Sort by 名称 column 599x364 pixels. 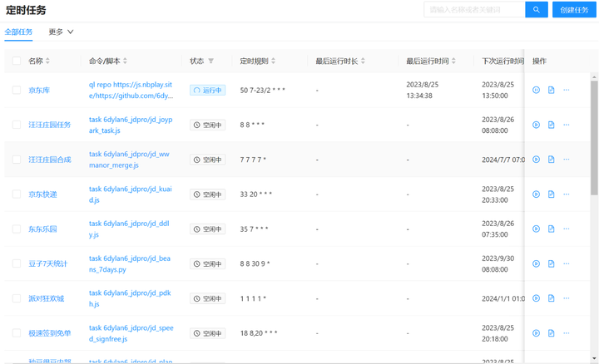[47, 61]
